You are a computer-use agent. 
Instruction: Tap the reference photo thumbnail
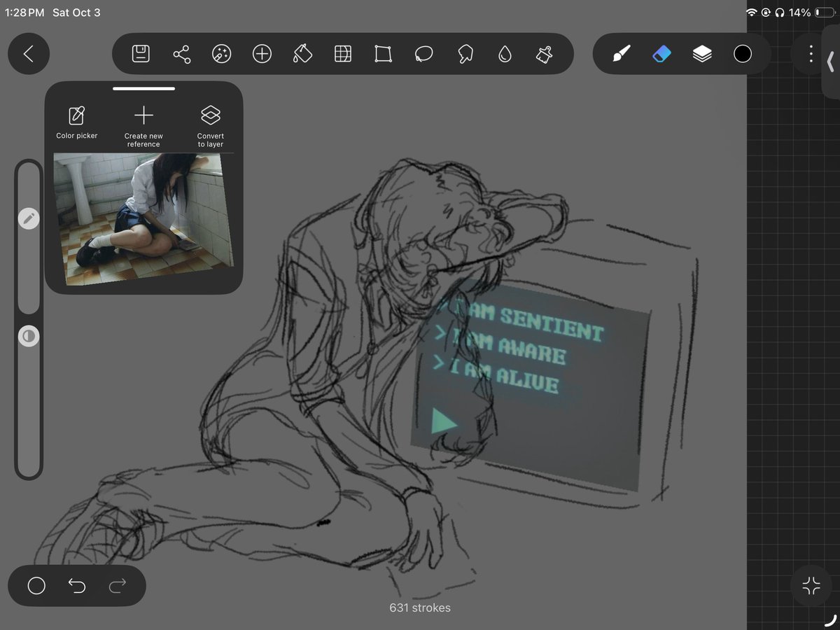[143, 219]
